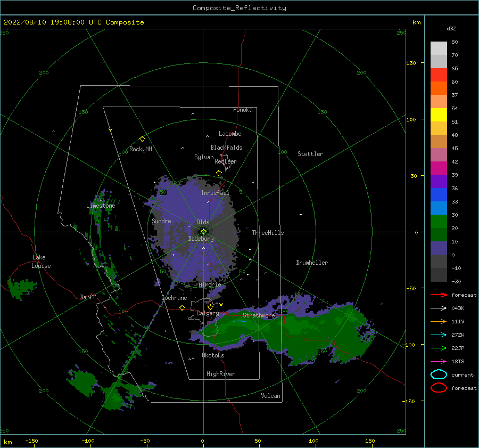Click the dBZ legend heading

(451, 28)
